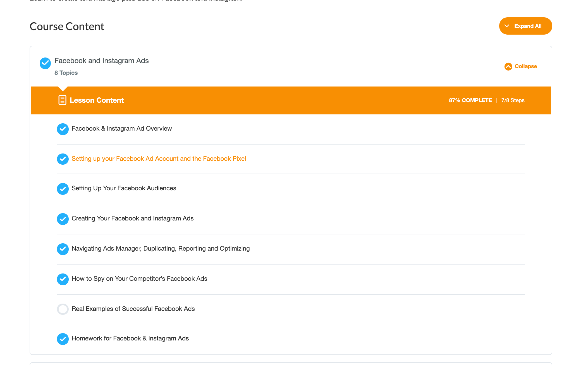588x365 pixels.
Task: Open Real Examples of Successful Facebook Ads topic
Action: click(133, 309)
